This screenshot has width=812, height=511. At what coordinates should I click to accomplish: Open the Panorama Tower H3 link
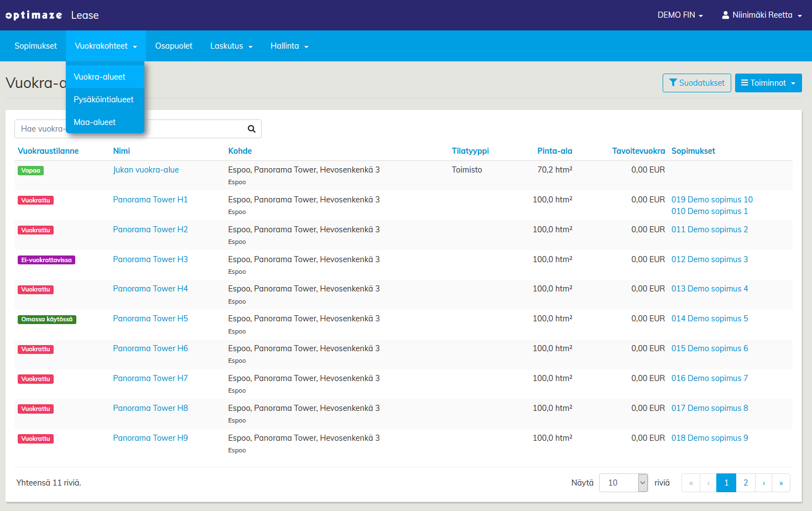(x=150, y=259)
